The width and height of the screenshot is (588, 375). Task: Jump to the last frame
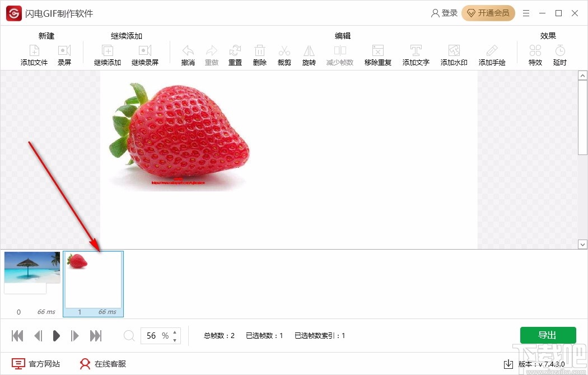(95, 335)
